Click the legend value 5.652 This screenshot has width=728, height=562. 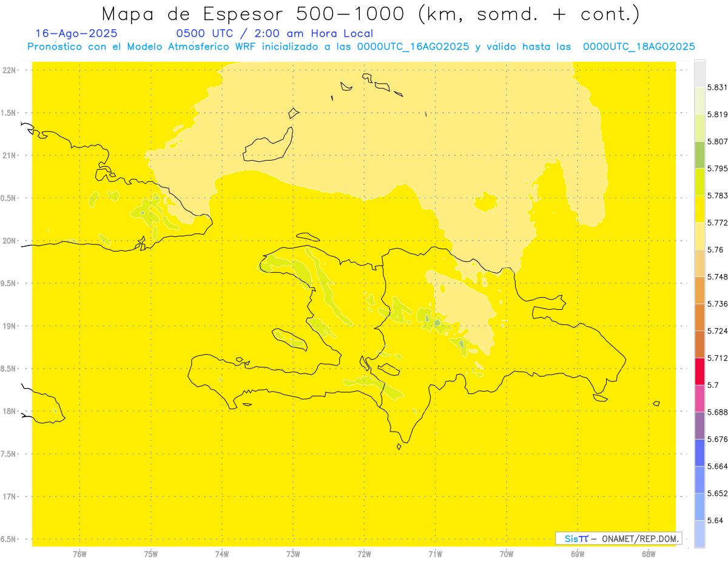click(718, 493)
